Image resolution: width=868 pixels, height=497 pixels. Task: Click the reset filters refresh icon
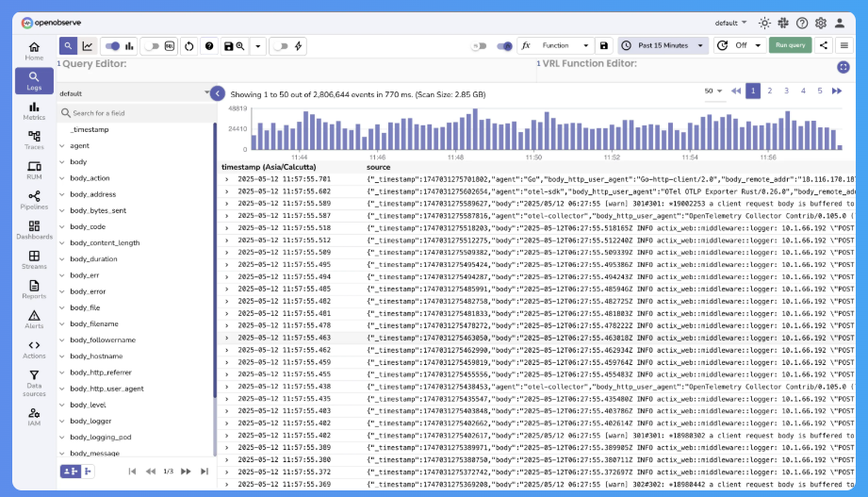pos(189,46)
